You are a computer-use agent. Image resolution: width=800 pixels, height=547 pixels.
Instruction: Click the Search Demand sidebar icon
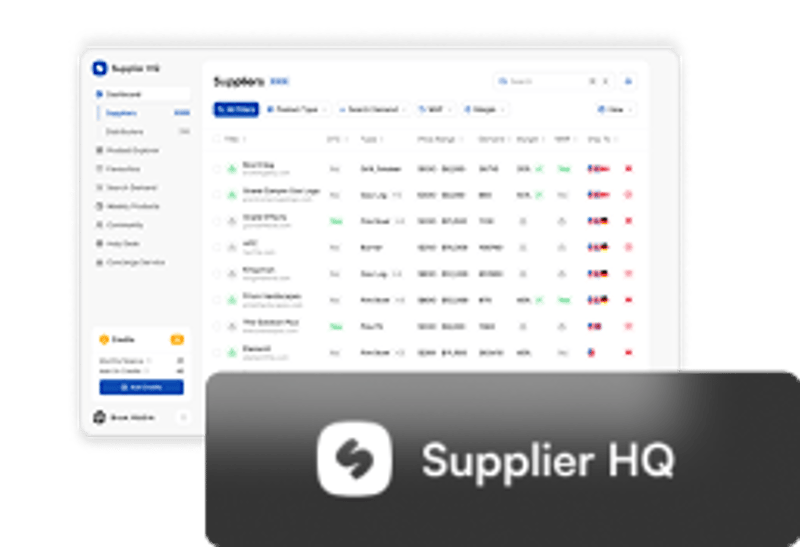pos(99,187)
